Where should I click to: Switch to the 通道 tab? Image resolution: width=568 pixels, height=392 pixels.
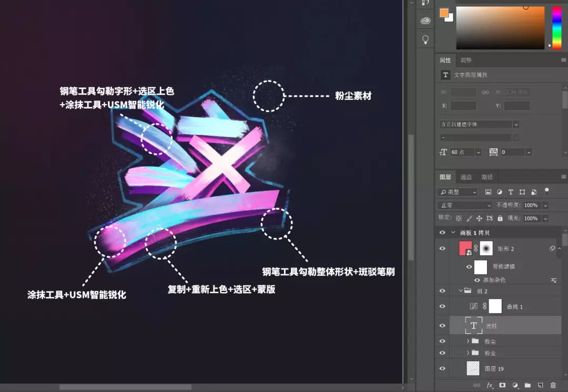click(x=466, y=177)
